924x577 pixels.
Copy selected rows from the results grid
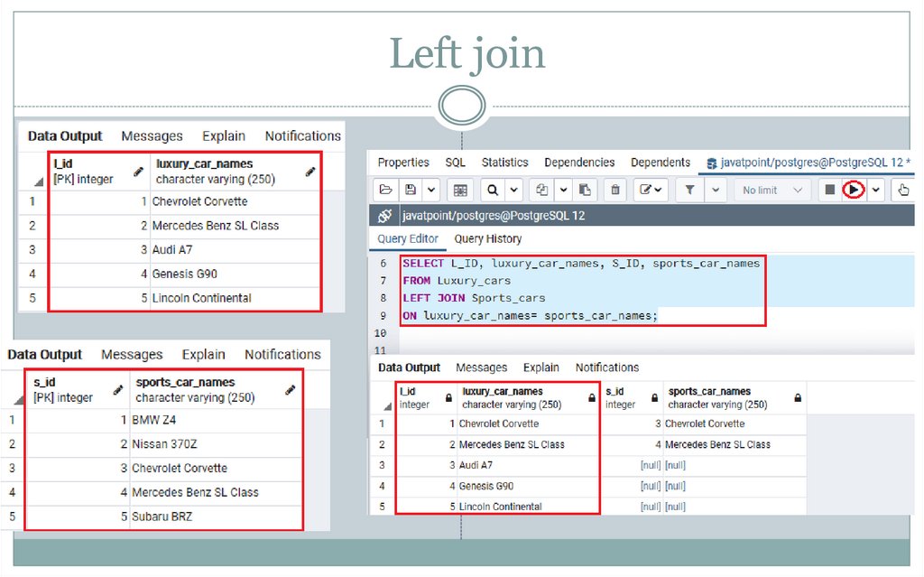point(543,190)
